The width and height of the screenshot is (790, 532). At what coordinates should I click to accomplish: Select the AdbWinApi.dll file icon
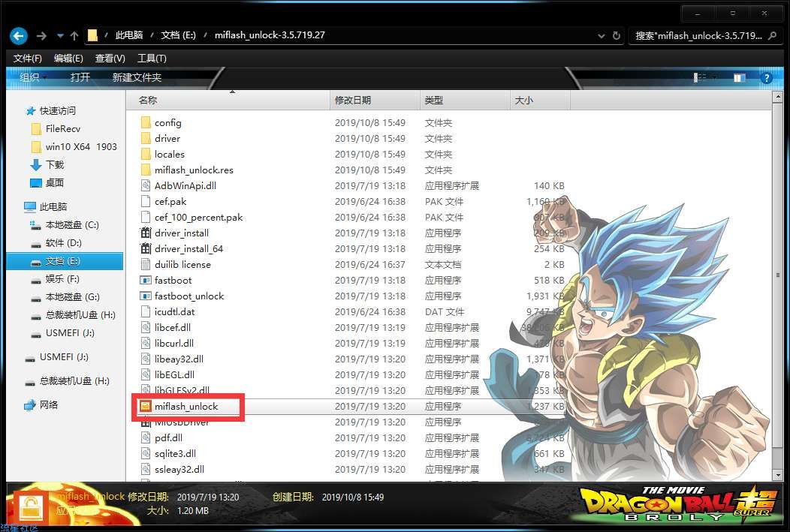coord(146,186)
